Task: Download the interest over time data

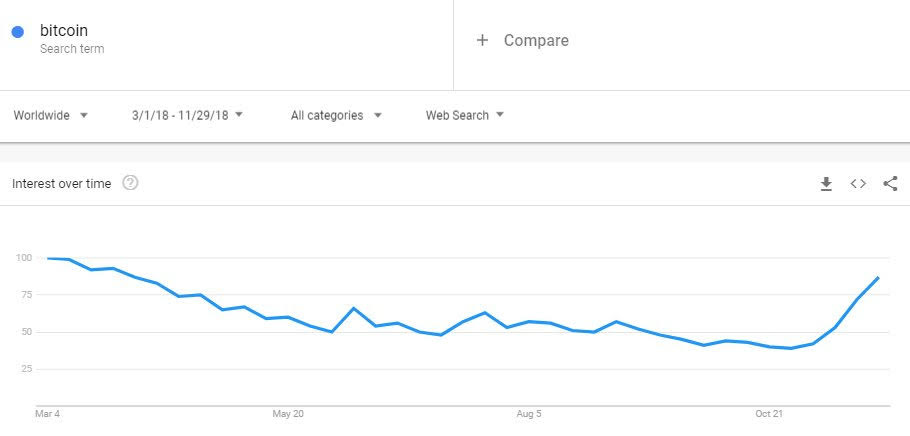Action: tap(826, 184)
